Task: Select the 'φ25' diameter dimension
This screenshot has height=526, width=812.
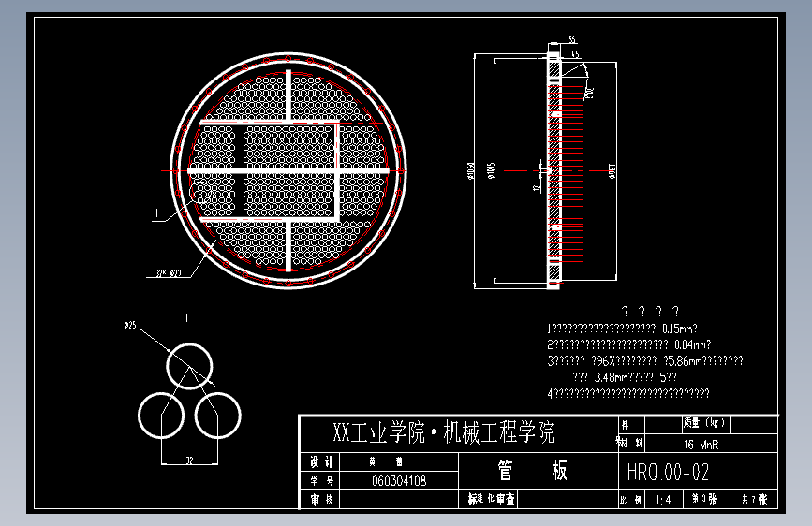Action: (x=130, y=325)
